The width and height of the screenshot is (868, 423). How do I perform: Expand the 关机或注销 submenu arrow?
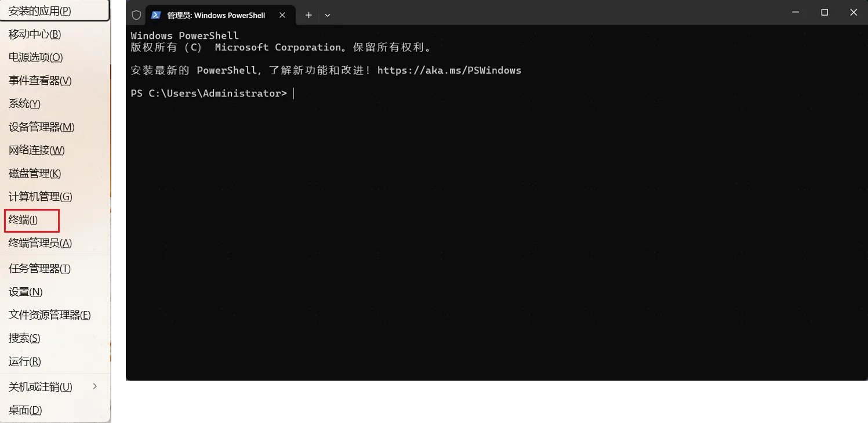(95, 386)
